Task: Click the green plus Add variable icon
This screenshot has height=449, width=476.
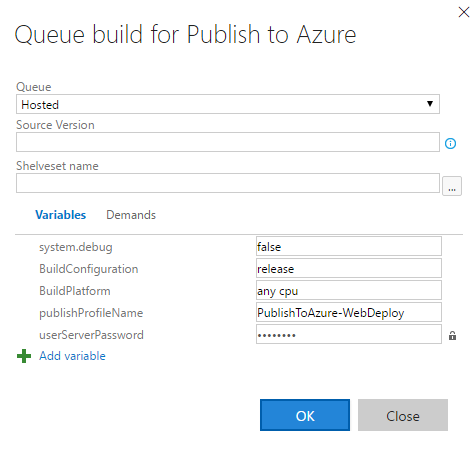Action: click(24, 356)
